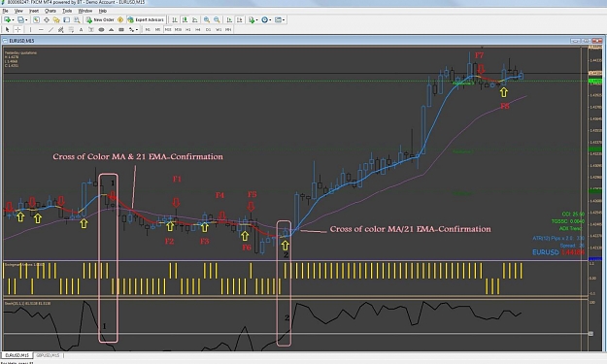Open the Window menu
607x364 pixels.
tap(85, 11)
